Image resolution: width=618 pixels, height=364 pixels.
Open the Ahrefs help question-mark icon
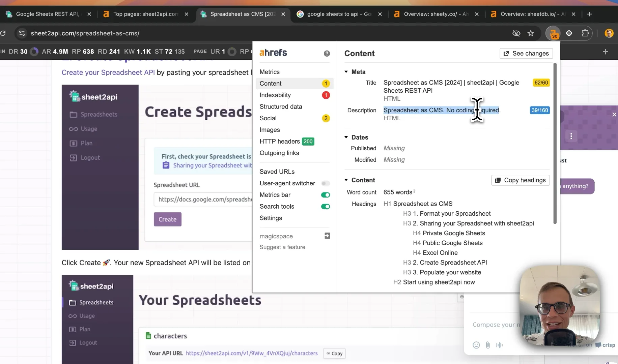[327, 53]
